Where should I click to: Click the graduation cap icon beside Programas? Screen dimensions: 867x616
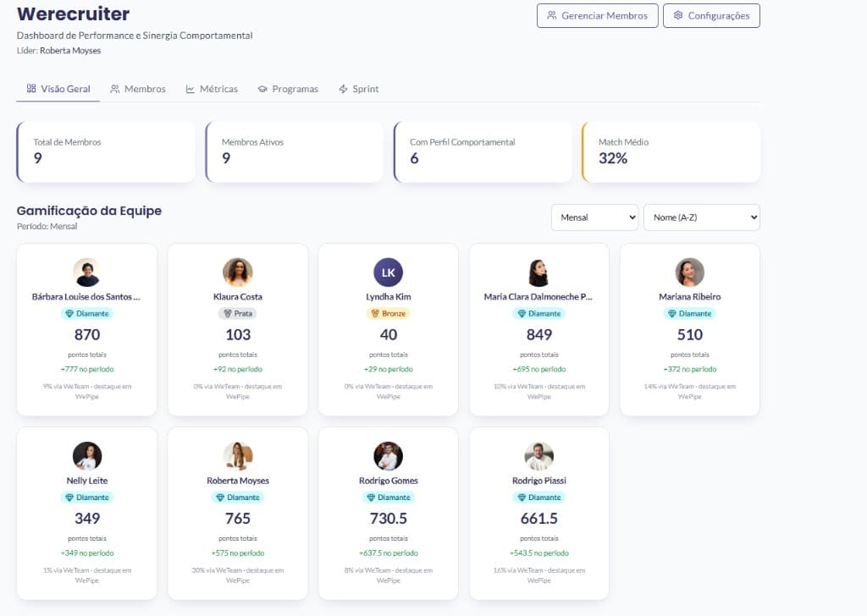coord(262,89)
